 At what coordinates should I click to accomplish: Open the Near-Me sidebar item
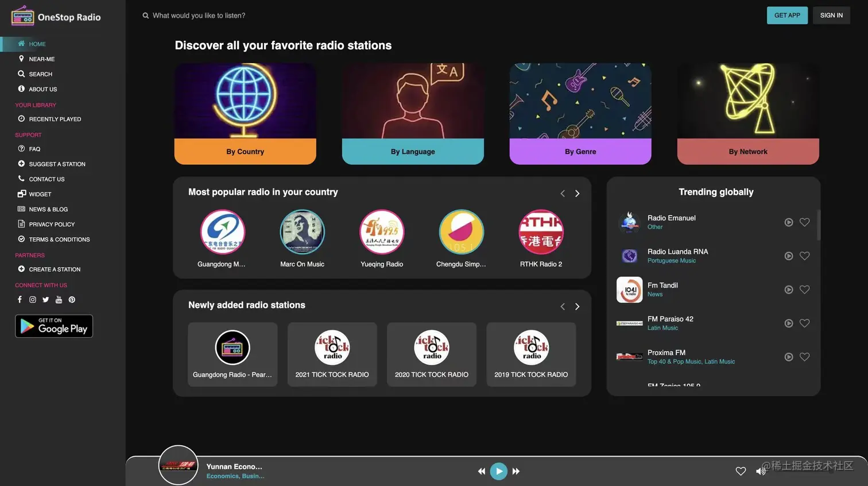(x=36, y=59)
